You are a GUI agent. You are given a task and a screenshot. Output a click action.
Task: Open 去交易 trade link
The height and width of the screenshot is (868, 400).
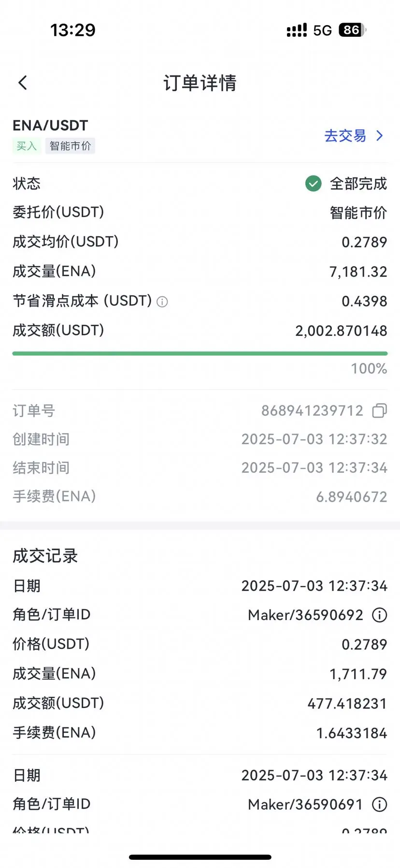pyautogui.click(x=345, y=136)
